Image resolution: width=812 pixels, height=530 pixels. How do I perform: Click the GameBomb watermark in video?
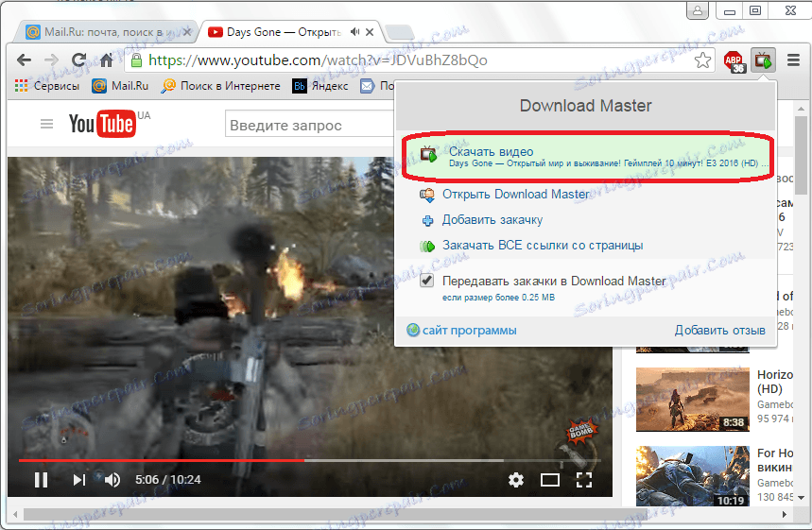click(581, 431)
